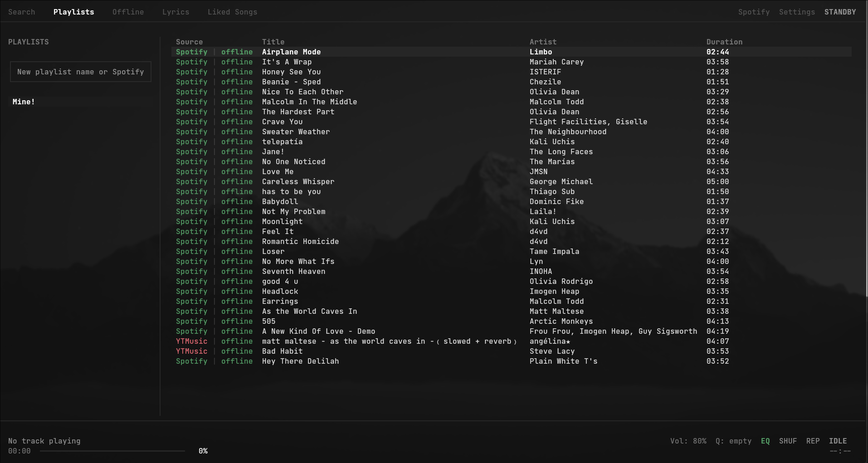The width and height of the screenshot is (868, 463).
Task: Click duration 05:00 of Careless Whisper
Action: (717, 181)
